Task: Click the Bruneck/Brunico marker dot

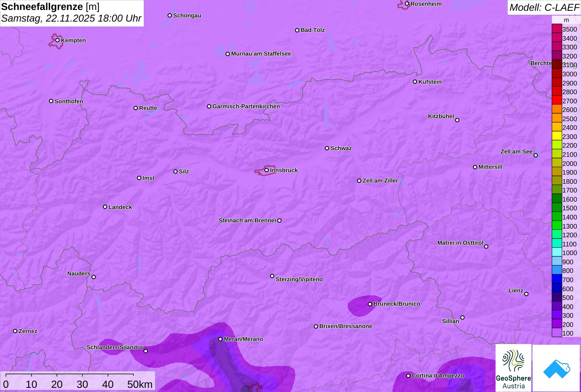Action: click(370, 304)
